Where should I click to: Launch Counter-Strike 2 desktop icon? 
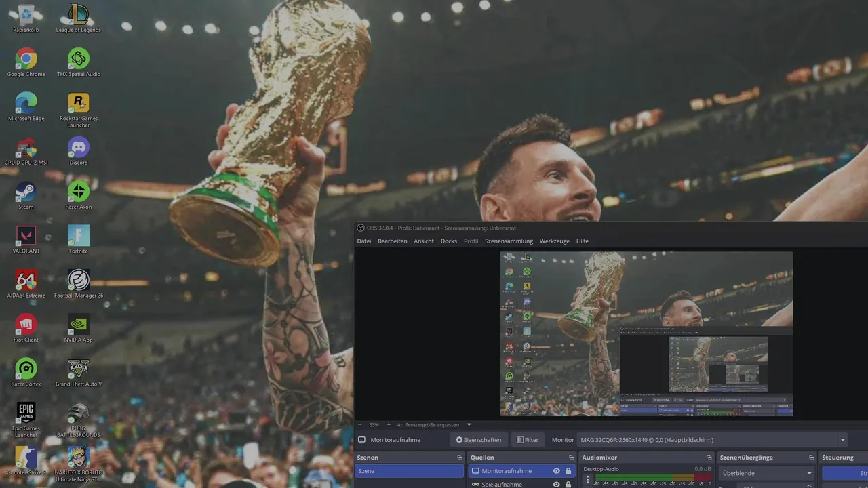tap(26, 461)
